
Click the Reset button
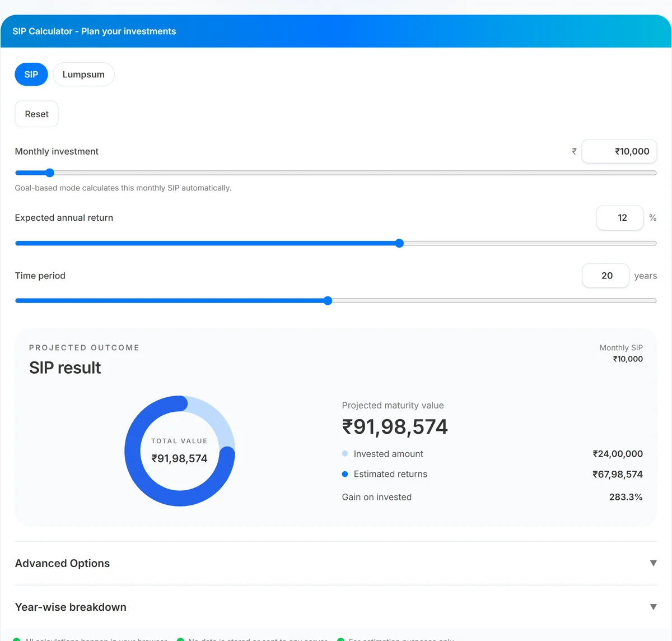(x=36, y=114)
